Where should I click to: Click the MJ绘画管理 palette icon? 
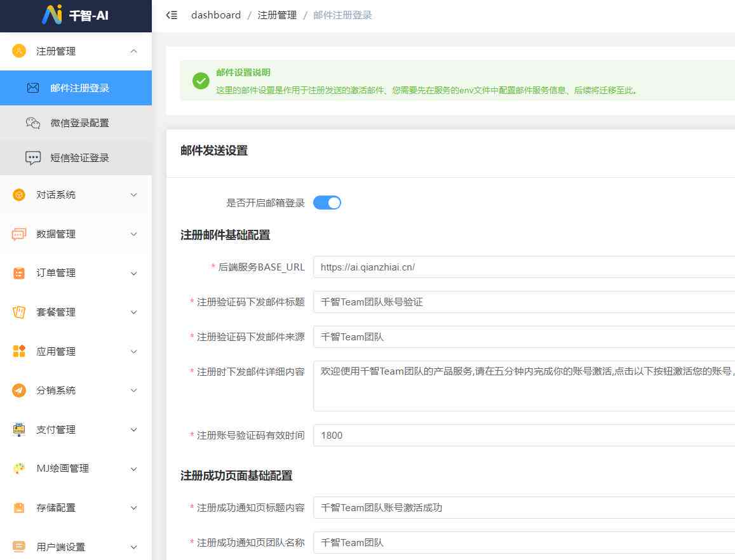tap(19, 468)
